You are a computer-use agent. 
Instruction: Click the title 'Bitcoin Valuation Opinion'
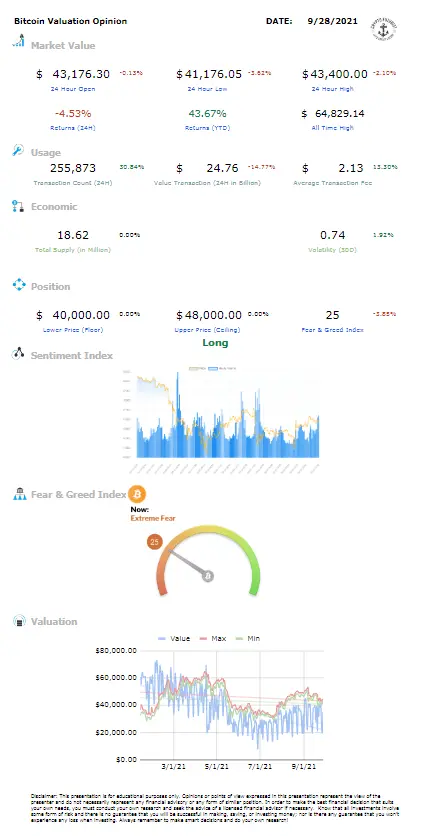(71, 21)
